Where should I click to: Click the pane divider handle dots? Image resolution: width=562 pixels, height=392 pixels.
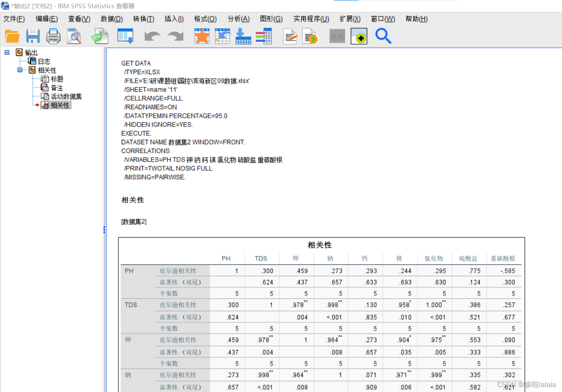point(104,230)
